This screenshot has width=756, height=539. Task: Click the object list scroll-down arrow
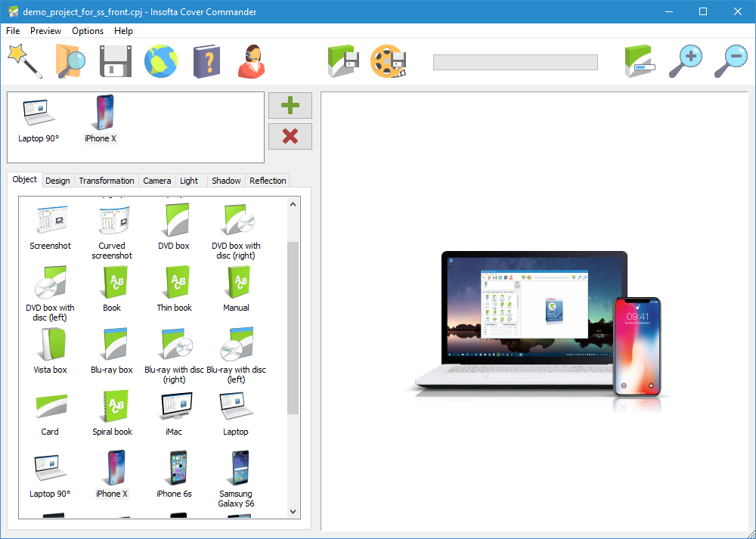pos(293,512)
